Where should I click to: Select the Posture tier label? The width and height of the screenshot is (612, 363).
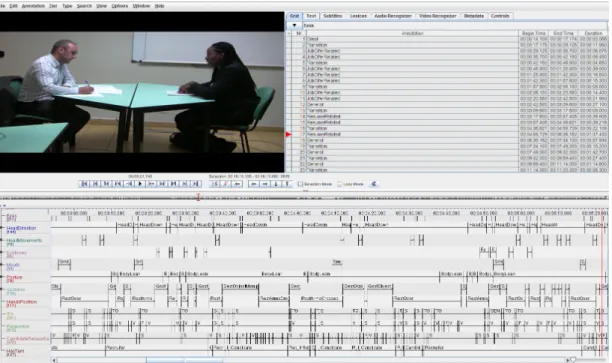[x=14, y=277]
